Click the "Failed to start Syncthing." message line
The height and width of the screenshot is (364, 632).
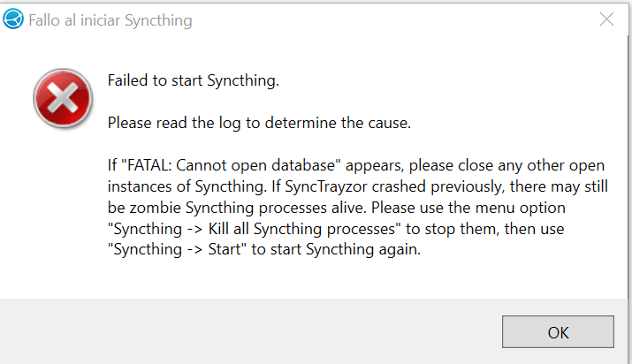pos(194,81)
